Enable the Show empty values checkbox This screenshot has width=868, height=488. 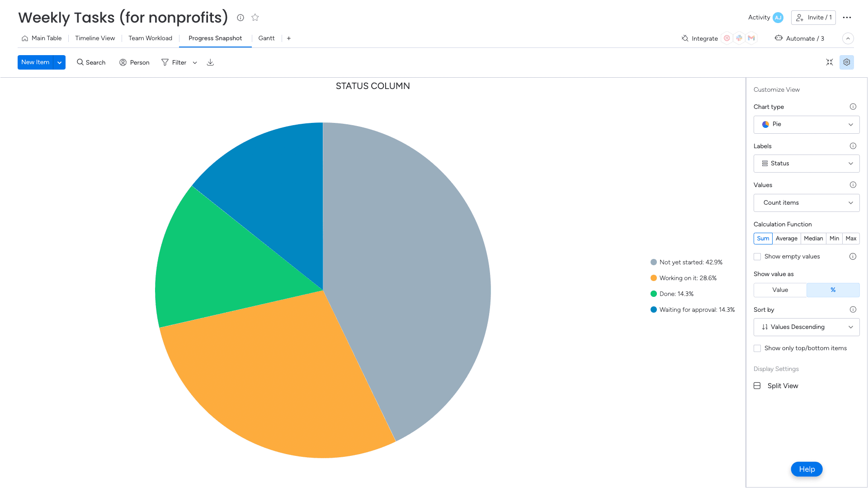coord(757,257)
